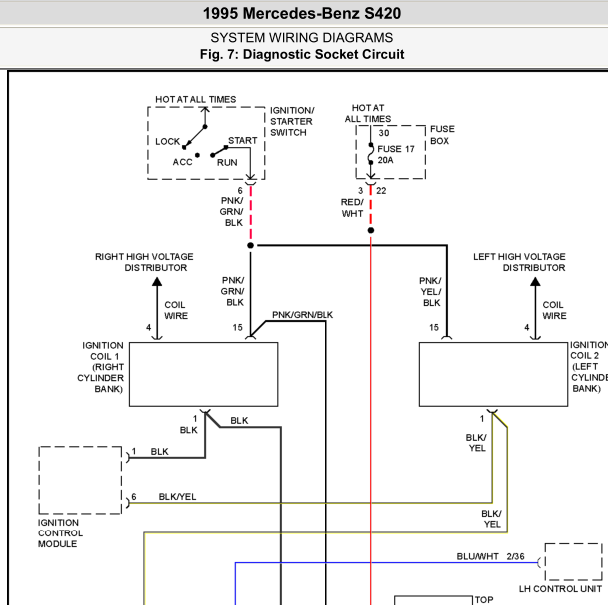Click the "BLU/WHT" wire label

pos(477,556)
